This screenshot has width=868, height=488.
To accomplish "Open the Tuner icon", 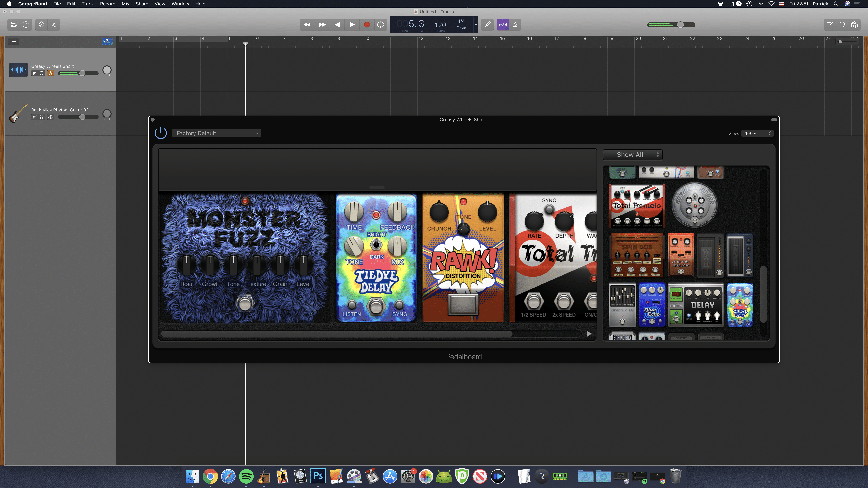I will [487, 25].
